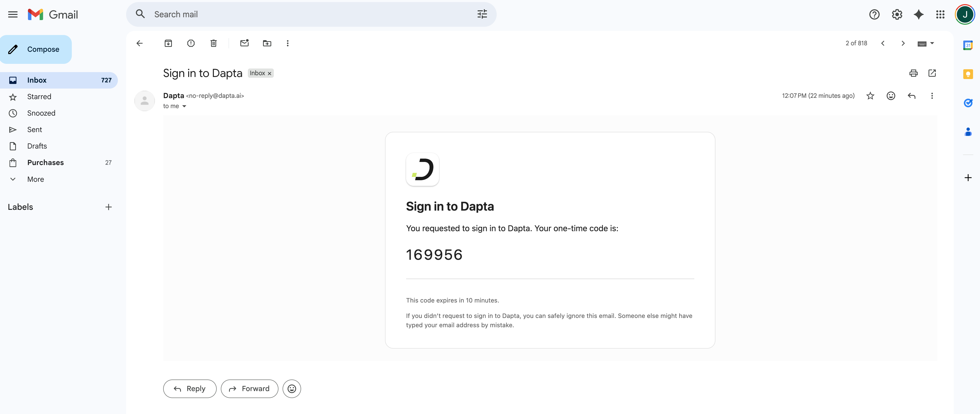The image size is (980, 414).
Task: Star the Dapta message
Action: [x=870, y=96]
